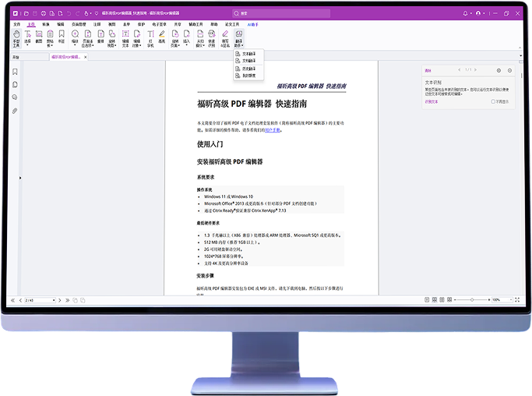Jump to the last page
Viewport: 532px width, 396px height.
pyautogui.click(x=67, y=300)
